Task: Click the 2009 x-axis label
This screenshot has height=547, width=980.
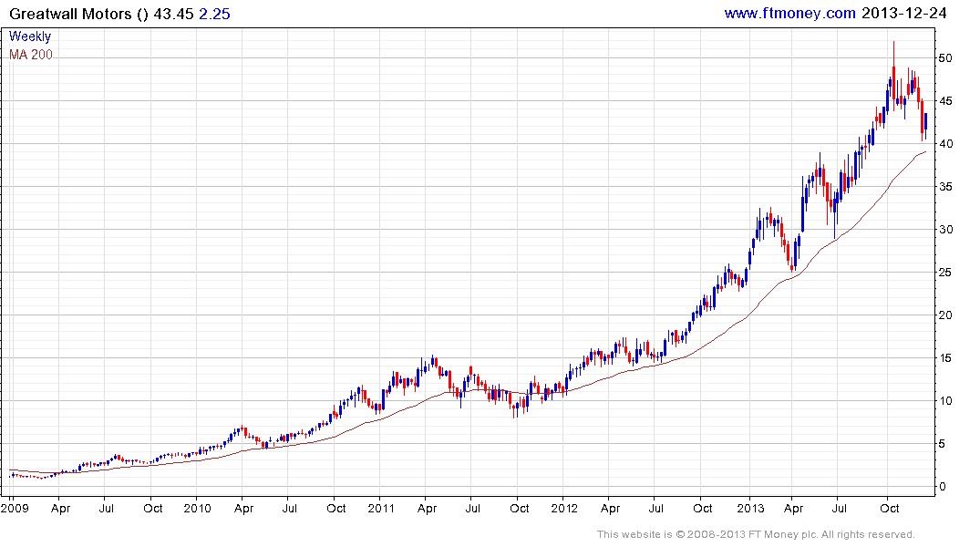Action: [15, 508]
